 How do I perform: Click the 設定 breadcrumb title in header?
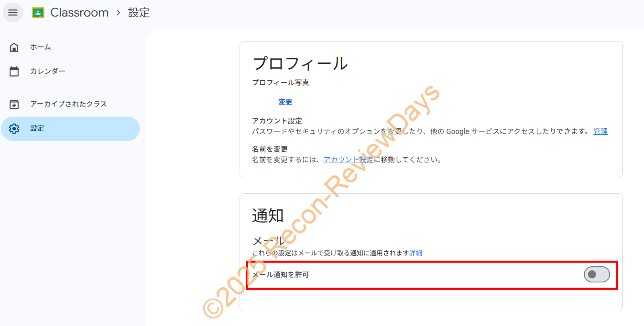(139, 13)
